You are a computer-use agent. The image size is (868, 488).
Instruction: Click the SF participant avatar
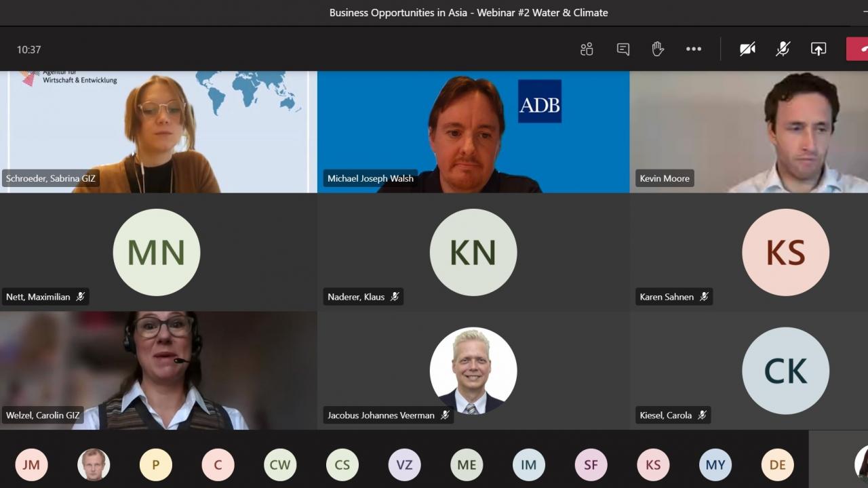[x=591, y=465]
